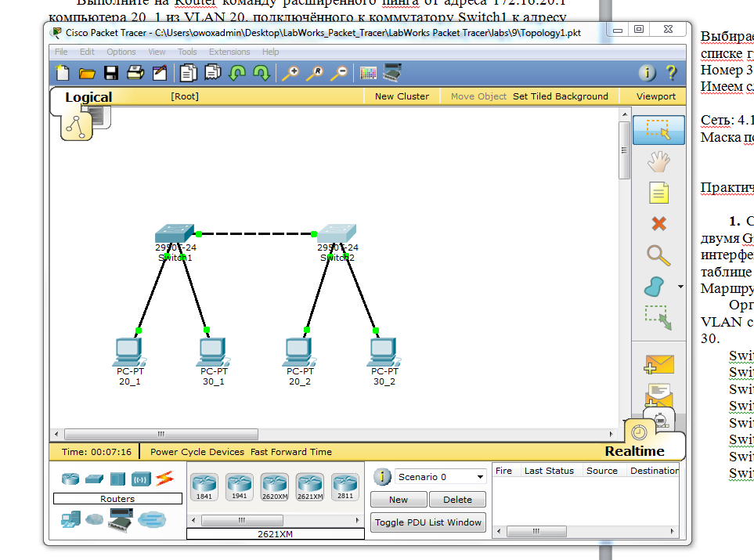Click the Zoom Out magnifier icon
Screen dimensions: 754x560
pyautogui.click(x=339, y=73)
